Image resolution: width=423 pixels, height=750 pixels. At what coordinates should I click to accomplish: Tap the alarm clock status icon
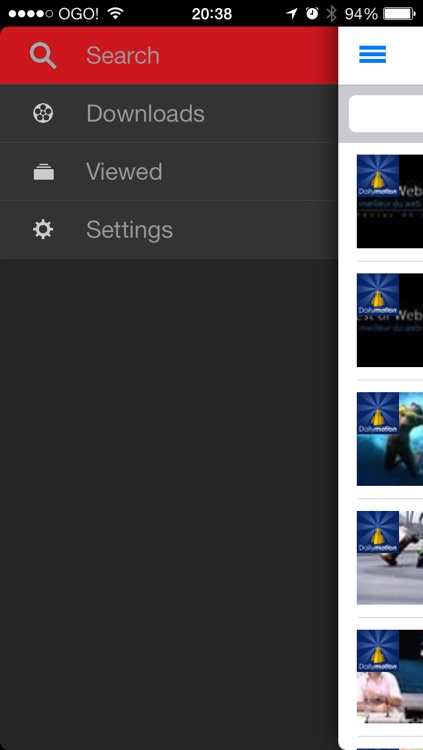312,13
